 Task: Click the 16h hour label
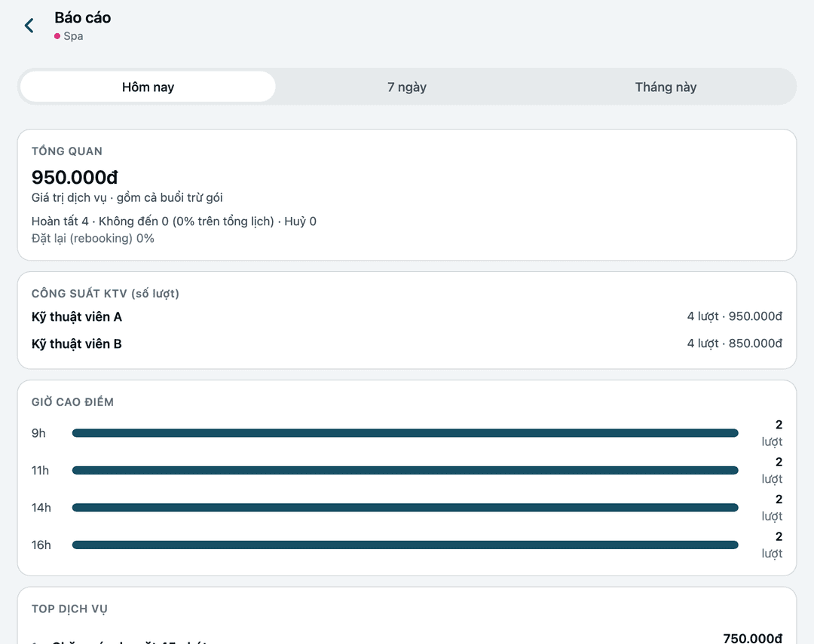41,545
